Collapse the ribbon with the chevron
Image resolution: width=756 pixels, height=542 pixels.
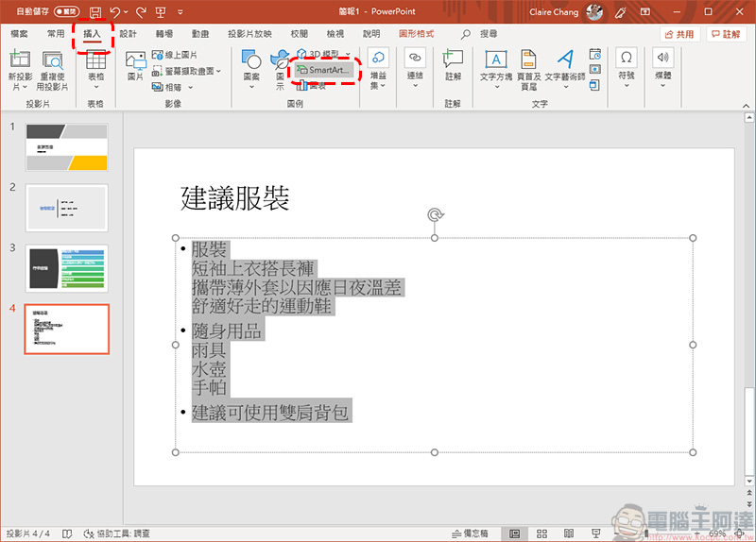tap(746, 106)
